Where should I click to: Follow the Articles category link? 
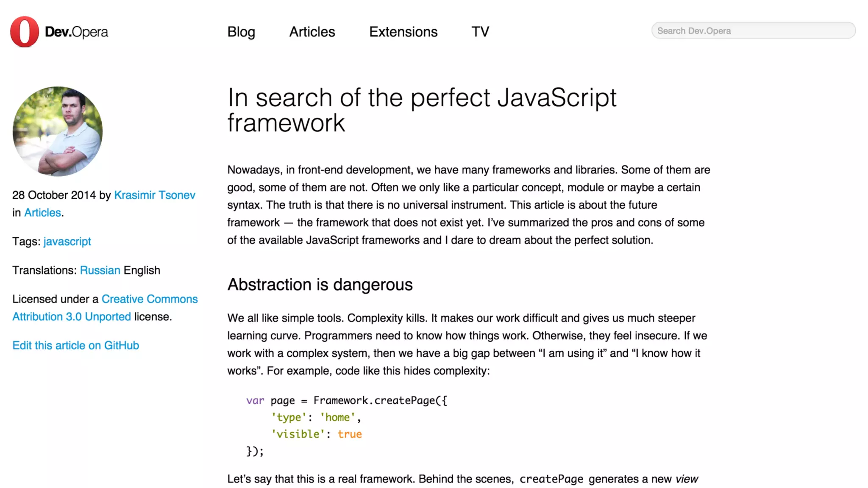(x=42, y=213)
